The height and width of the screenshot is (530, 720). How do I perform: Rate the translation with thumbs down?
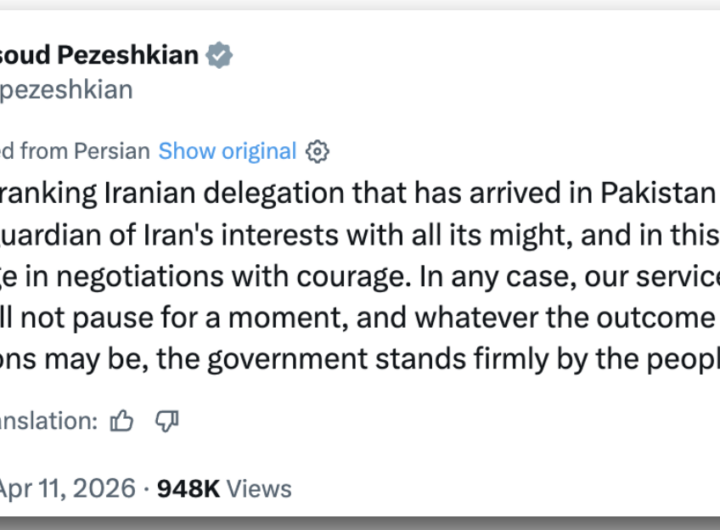coord(167,421)
